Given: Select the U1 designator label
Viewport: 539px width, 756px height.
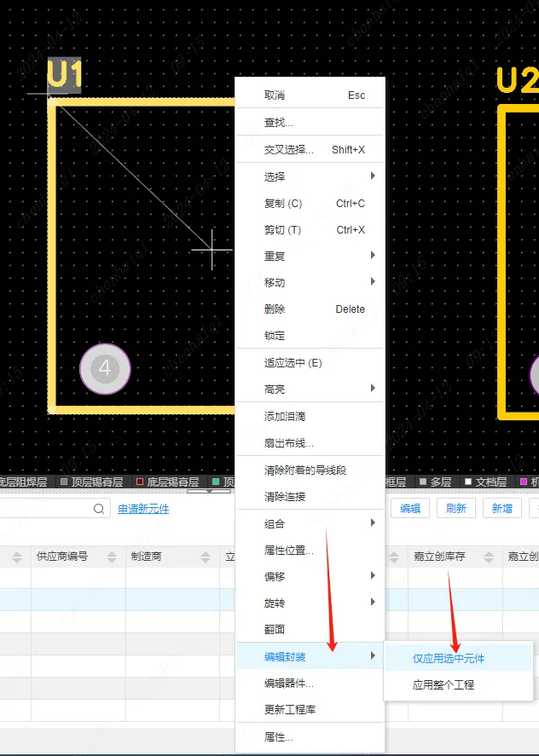Looking at the screenshot, I should tap(64, 75).
